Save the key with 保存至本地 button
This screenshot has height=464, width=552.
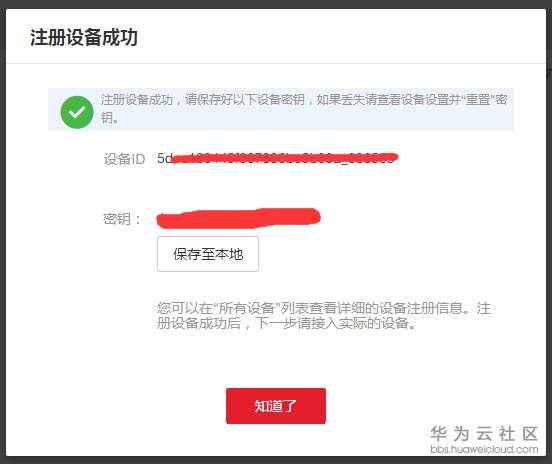[208, 254]
